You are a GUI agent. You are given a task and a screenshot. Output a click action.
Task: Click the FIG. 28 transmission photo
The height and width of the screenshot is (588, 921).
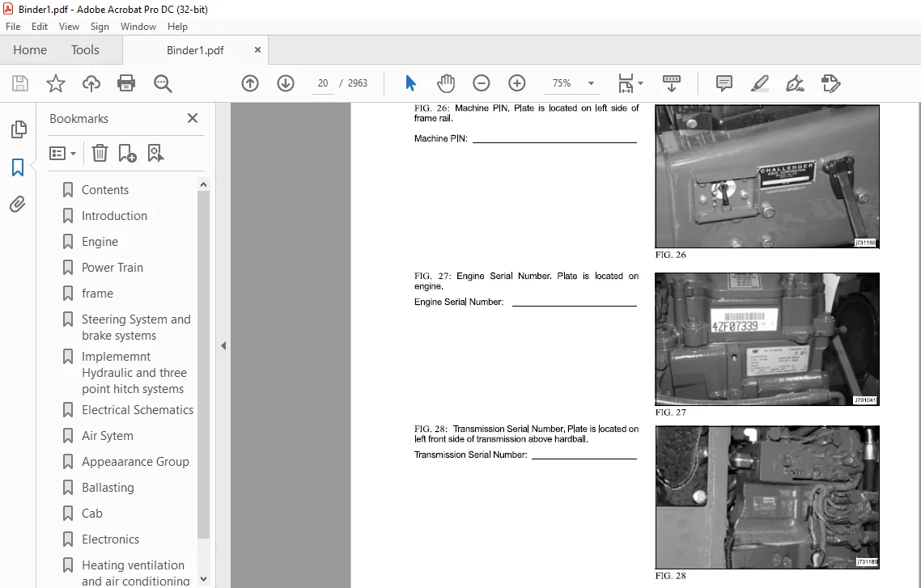pyautogui.click(x=767, y=497)
